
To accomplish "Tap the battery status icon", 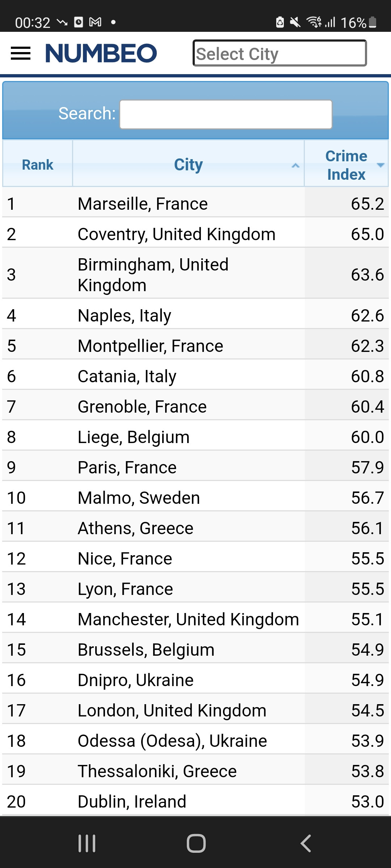I will [373, 22].
